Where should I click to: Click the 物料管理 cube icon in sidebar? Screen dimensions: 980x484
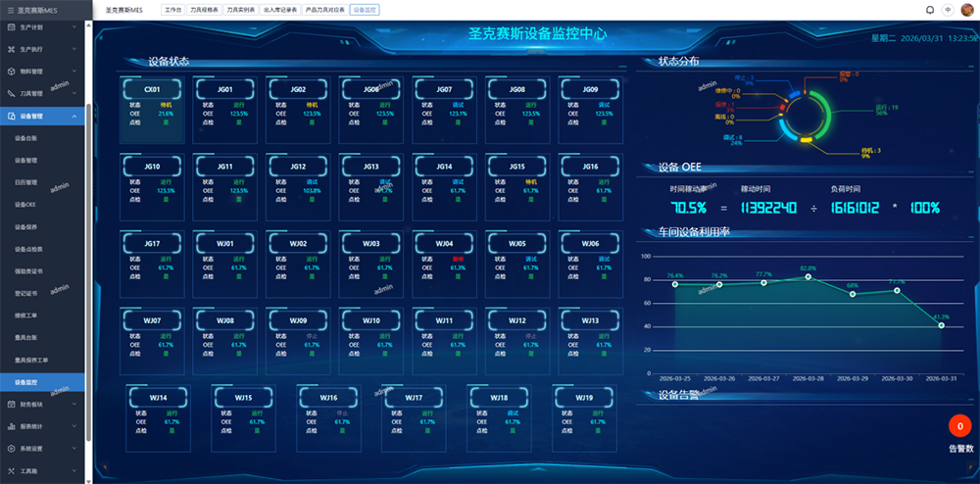click(x=10, y=72)
